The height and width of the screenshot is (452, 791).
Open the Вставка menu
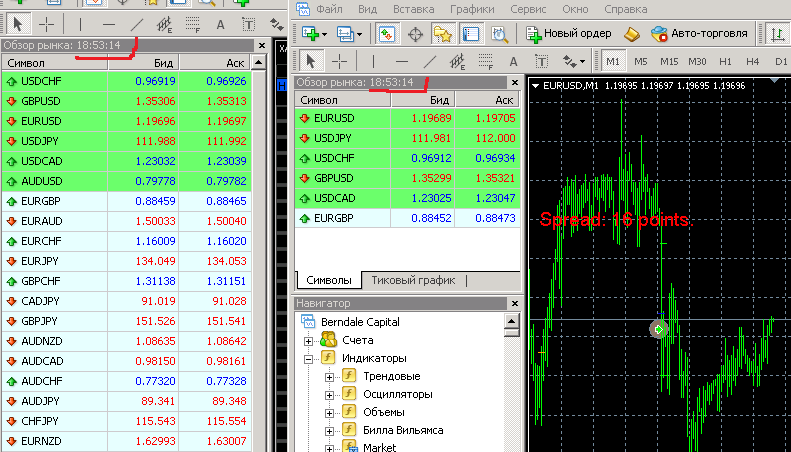pyautogui.click(x=414, y=9)
